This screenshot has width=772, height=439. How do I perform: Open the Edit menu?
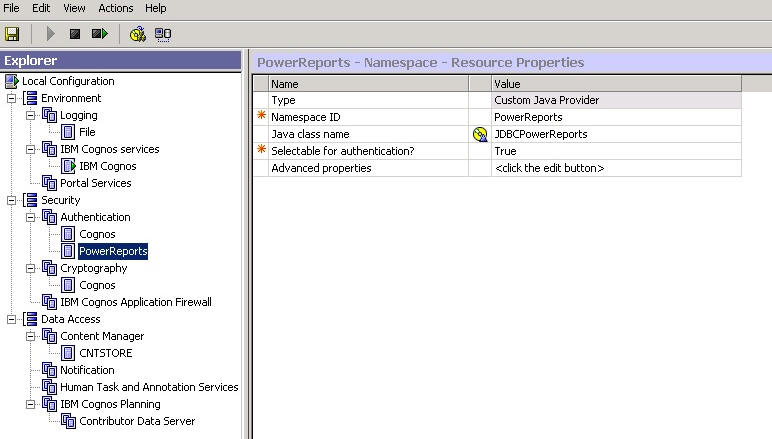pyautogui.click(x=41, y=8)
